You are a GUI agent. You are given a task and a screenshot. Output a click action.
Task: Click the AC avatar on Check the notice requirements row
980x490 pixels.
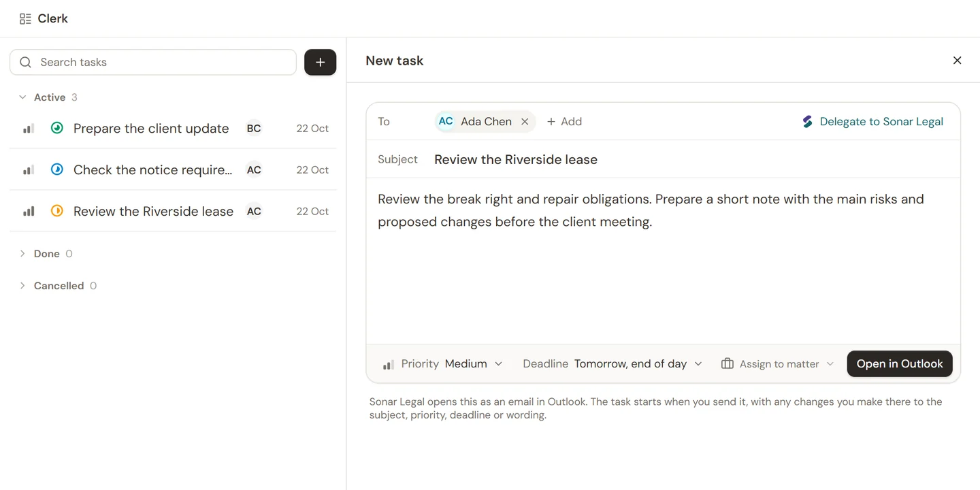point(254,169)
